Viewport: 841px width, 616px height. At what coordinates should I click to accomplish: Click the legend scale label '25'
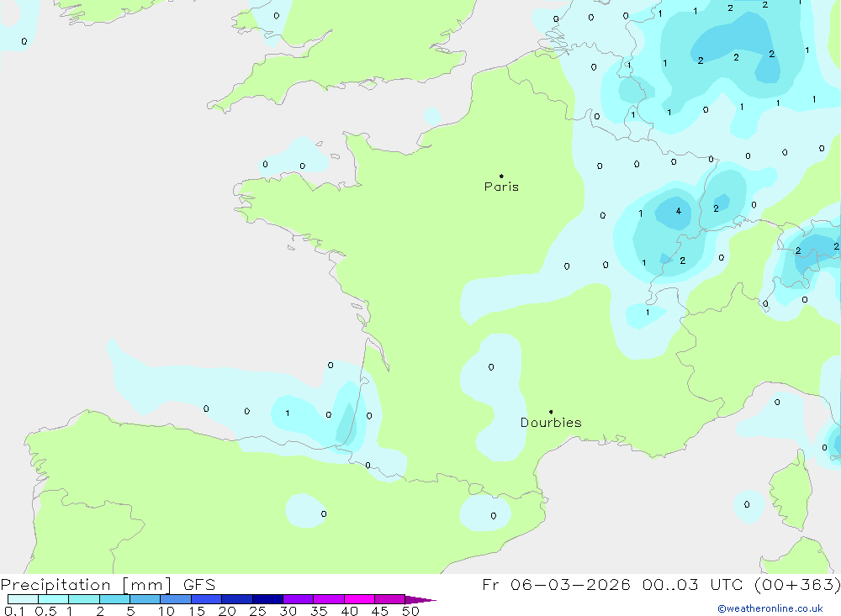coord(257,611)
